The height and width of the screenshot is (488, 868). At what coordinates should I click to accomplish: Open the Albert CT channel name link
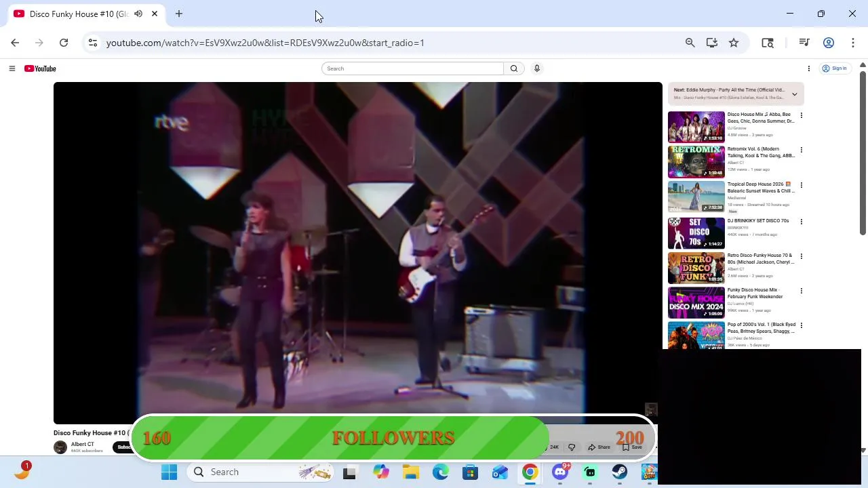83,445
